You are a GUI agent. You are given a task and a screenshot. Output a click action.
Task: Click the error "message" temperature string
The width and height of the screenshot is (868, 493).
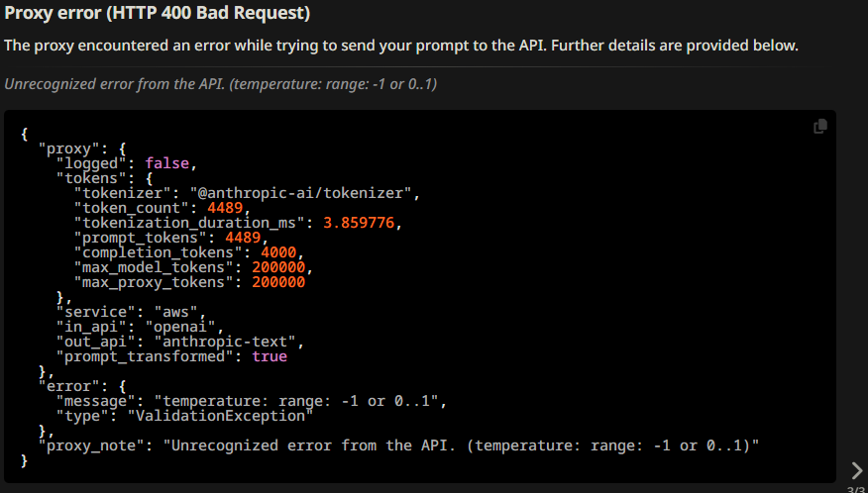[296, 401]
